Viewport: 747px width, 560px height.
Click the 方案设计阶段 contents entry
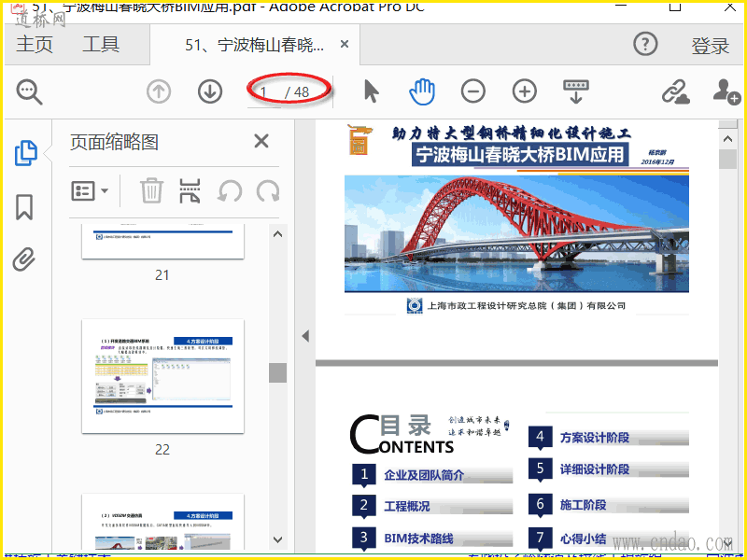click(x=595, y=437)
